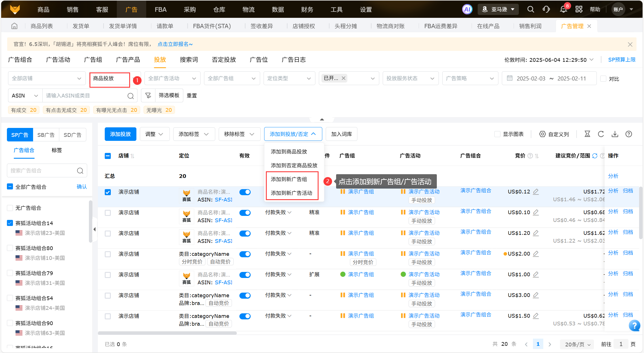644x353 pixels.
Task: Click the download export icon
Action: coord(615,134)
